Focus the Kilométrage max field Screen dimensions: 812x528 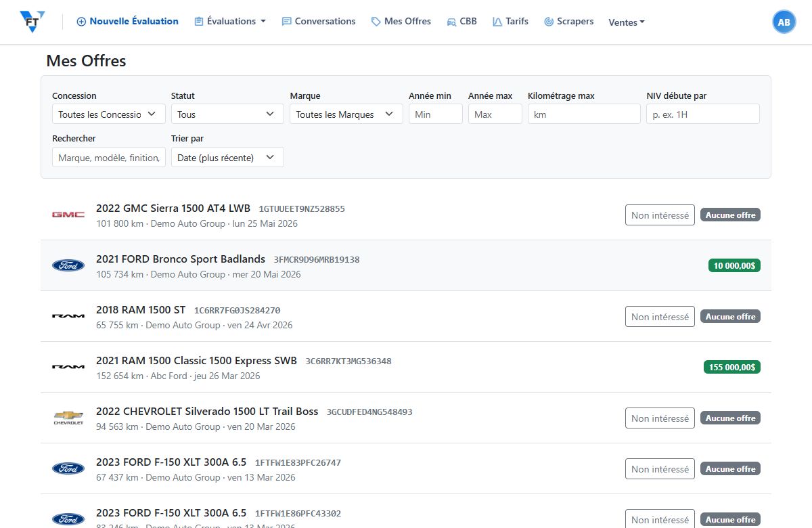point(584,114)
